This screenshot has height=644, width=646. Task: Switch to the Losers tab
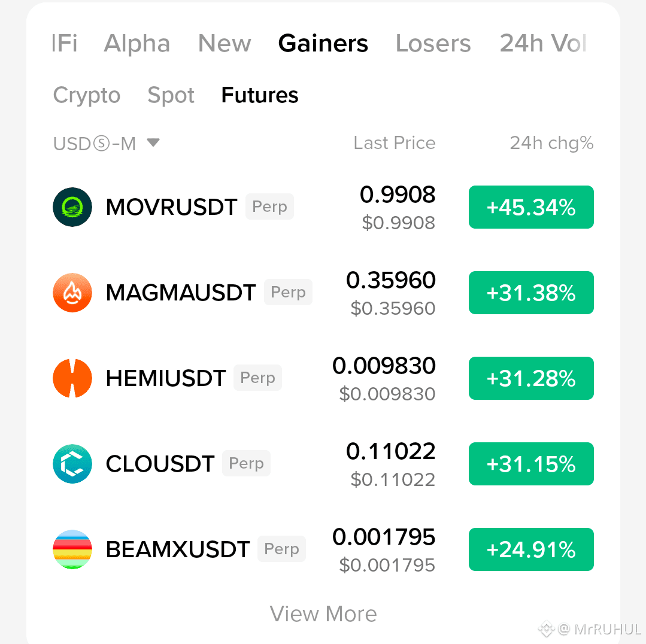click(x=433, y=43)
